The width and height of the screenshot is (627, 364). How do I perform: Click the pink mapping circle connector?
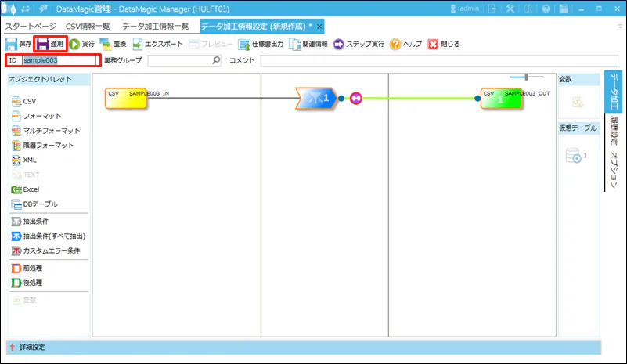pos(356,98)
